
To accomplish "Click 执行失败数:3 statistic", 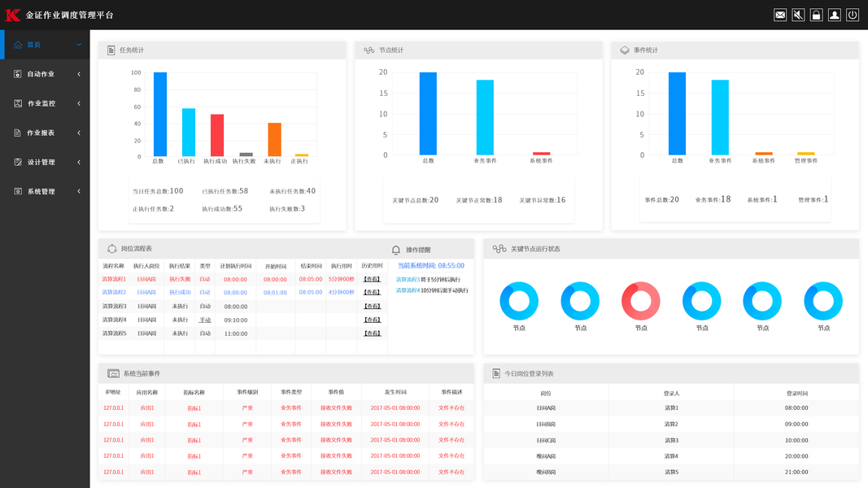I will pyautogui.click(x=286, y=208).
